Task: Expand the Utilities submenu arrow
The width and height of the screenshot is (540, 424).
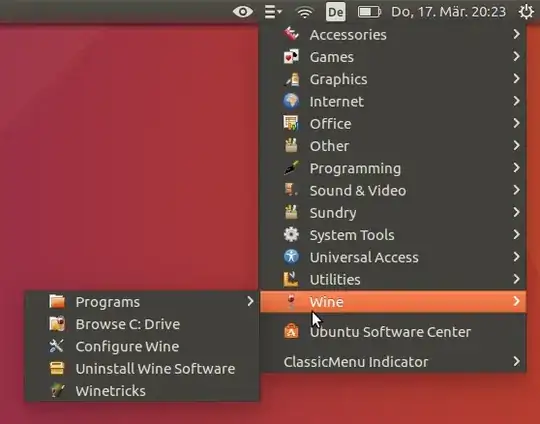Action: tap(516, 279)
